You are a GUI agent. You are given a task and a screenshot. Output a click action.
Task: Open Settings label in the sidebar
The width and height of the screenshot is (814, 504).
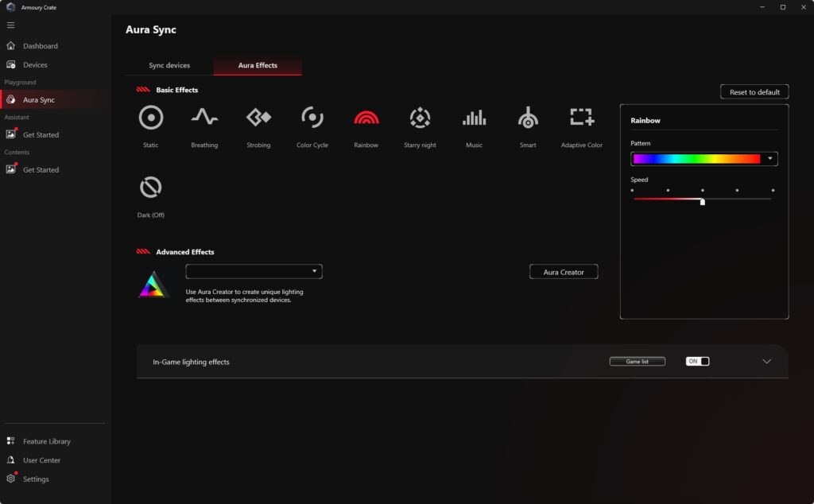pyautogui.click(x=36, y=479)
